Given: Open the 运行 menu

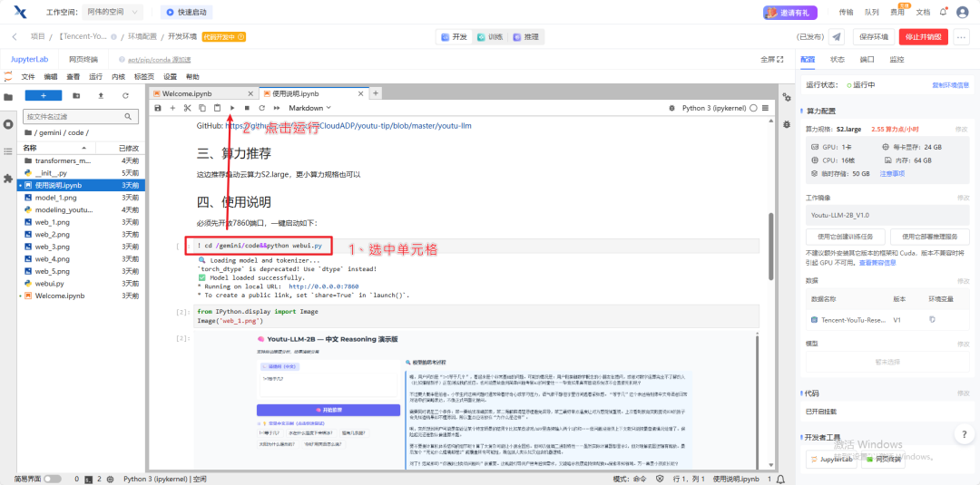Looking at the screenshot, I should (x=95, y=77).
